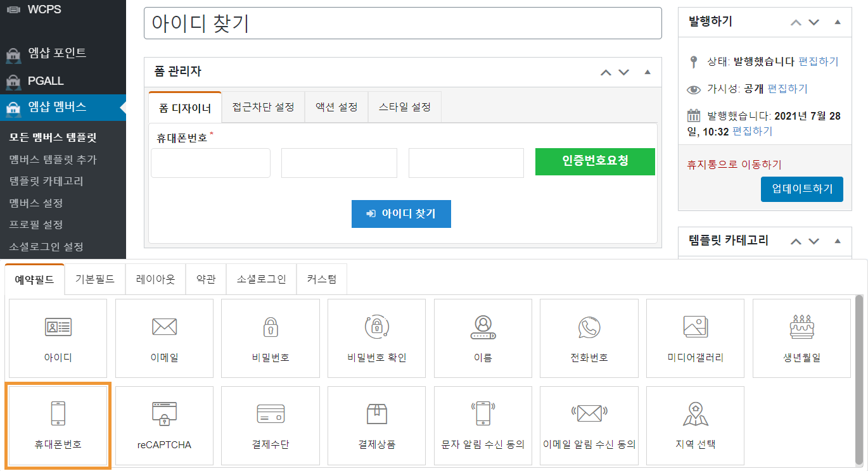Screen dimensions: 868x471
Task: Collapse the 폼 관리자 panel
Action: [x=648, y=72]
